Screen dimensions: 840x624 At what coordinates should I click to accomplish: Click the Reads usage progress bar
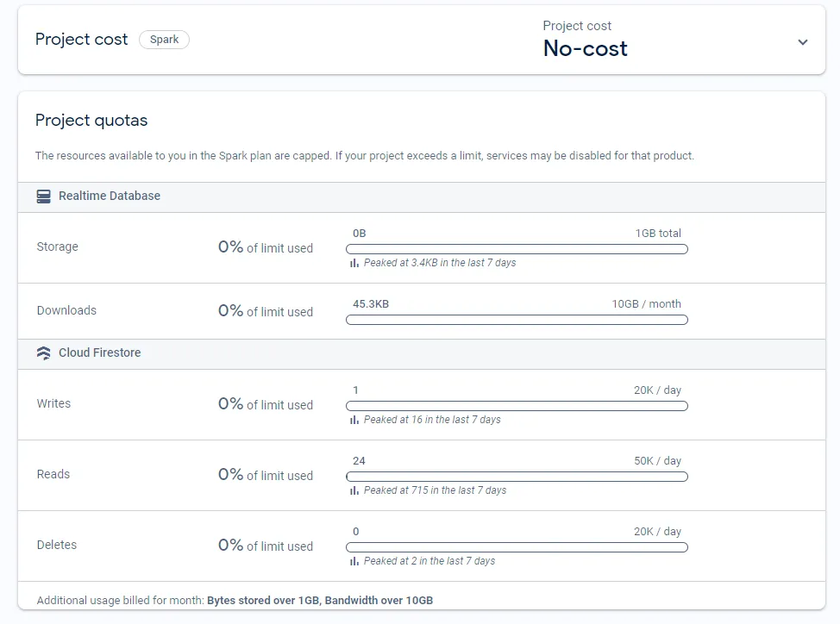[x=517, y=477]
